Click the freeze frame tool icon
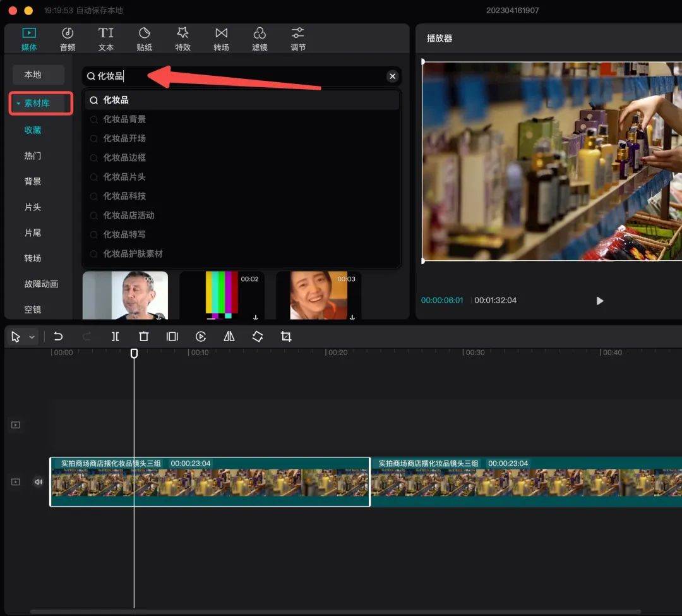The height and width of the screenshot is (616, 682). pos(172,336)
